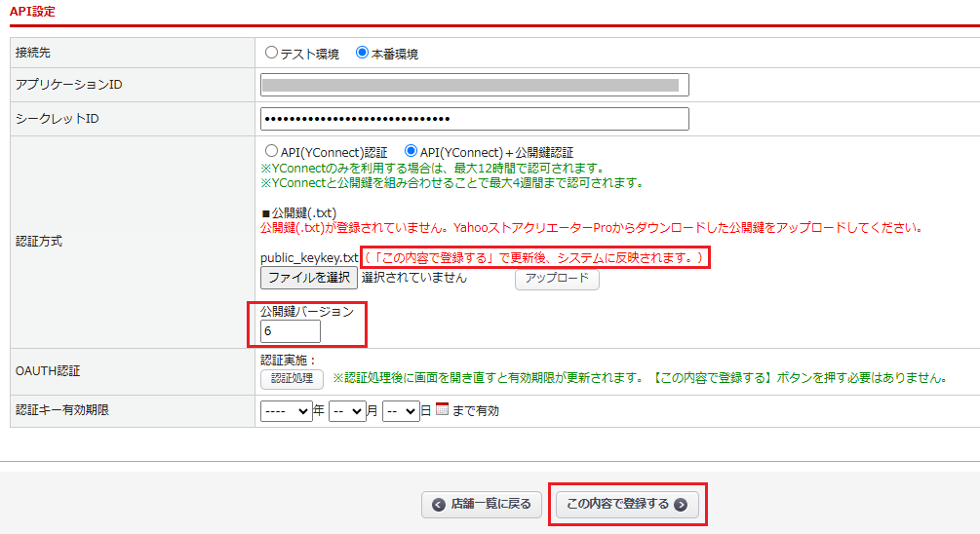Image resolution: width=980 pixels, height=534 pixels.
Task: Click the green 最大4週間まで認可されます note
Action: [x=452, y=183]
